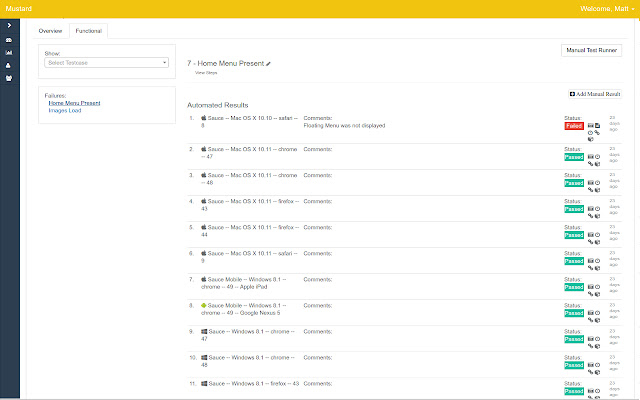The image size is (640, 400).
Task: Open the Select Testcase dropdown
Action: pos(107,63)
